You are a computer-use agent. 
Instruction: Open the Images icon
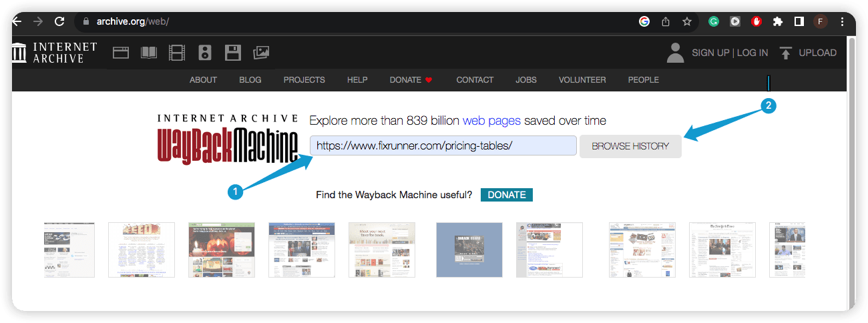pos(261,53)
